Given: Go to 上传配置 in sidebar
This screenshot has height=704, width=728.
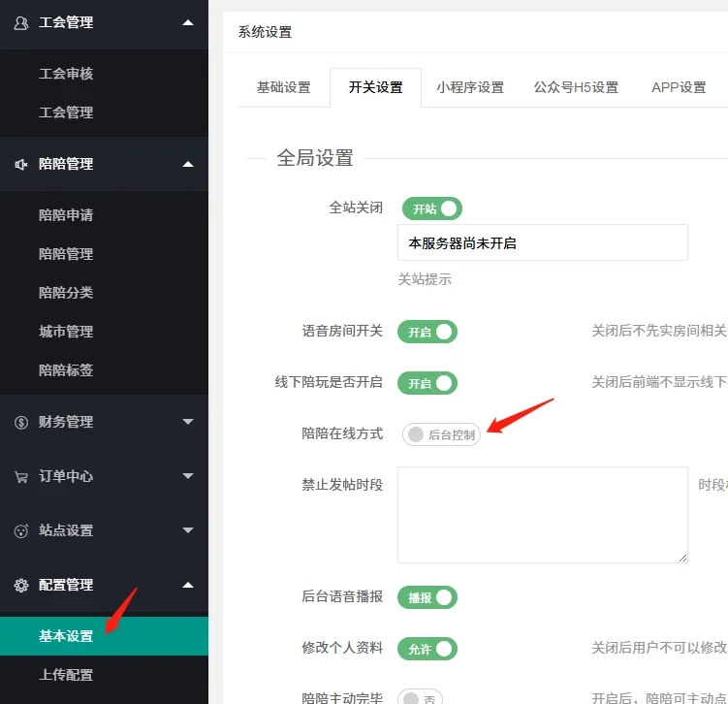Looking at the screenshot, I should coord(66,675).
